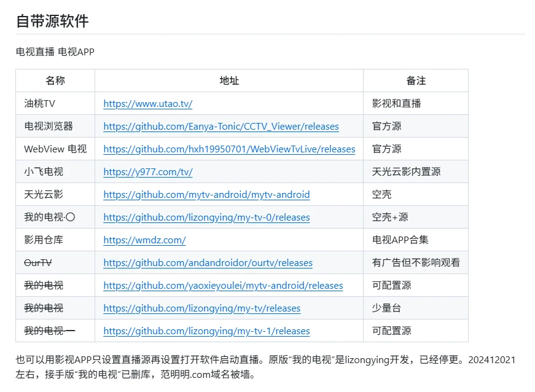Open the lizongying my-tv releases link
Image resolution: width=535 pixels, height=392 pixels.
(201, 308)
